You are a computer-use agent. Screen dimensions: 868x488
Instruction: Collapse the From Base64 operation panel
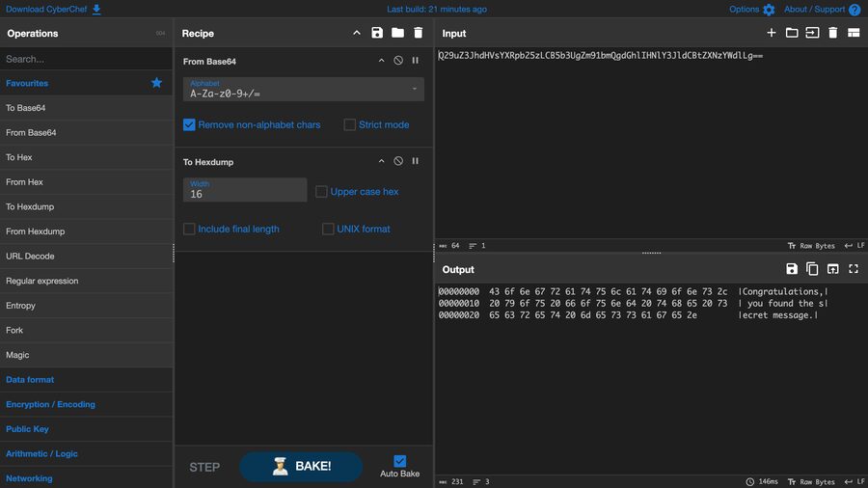pyautogui.click(x=381, y=61)
